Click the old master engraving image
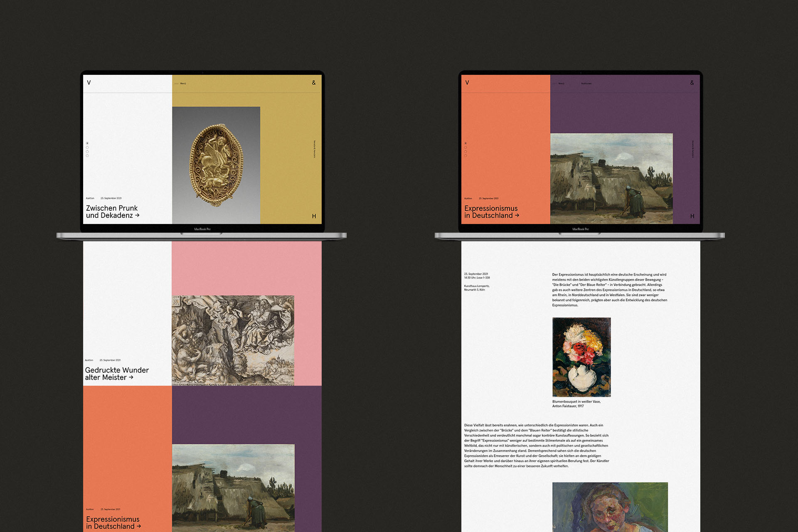This screenshot has width=798, height=532. click(233, 340)
